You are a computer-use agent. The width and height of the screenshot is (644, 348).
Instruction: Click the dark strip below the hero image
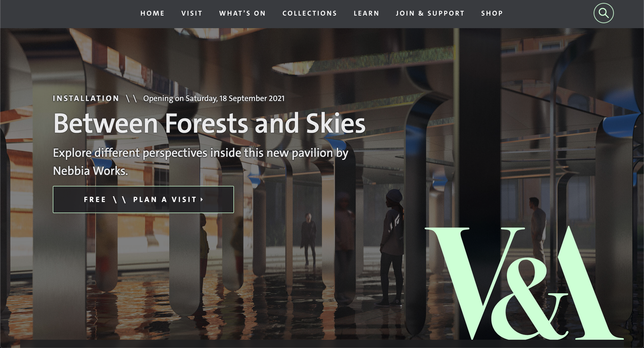[322, 344]
